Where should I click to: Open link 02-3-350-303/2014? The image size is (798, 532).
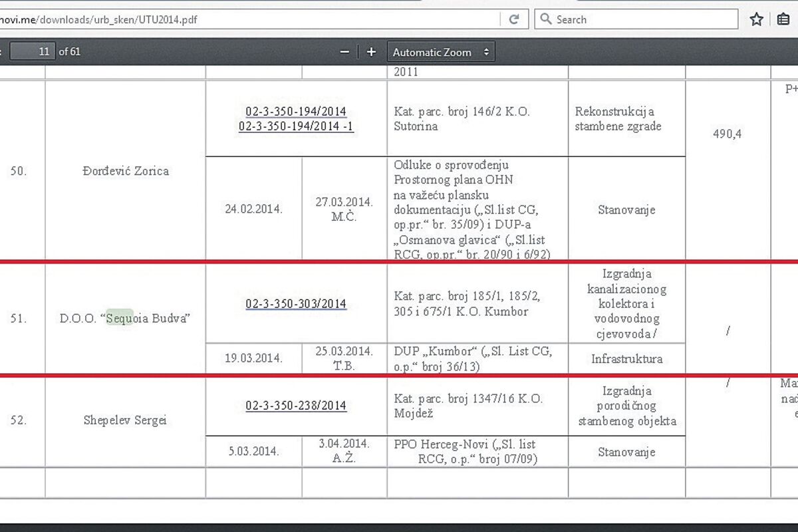[296, 304]
